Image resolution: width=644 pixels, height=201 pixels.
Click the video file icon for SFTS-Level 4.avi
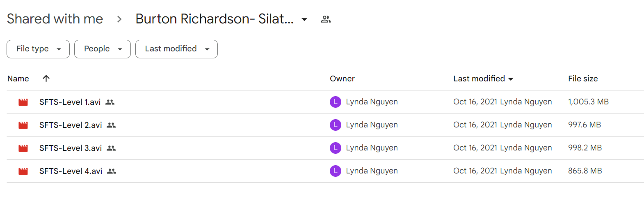(x=23, y=171)
